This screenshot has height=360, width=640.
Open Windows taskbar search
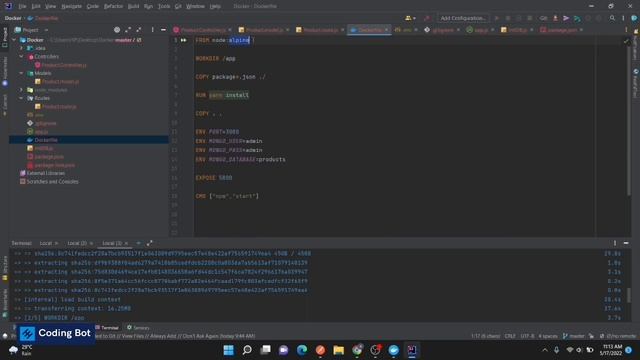(x=247, y=350)
